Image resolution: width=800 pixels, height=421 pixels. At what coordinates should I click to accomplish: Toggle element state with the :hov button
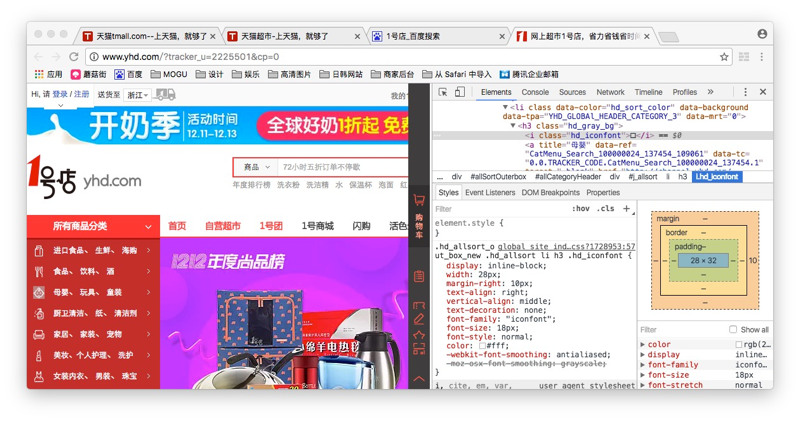coord(581,208)
